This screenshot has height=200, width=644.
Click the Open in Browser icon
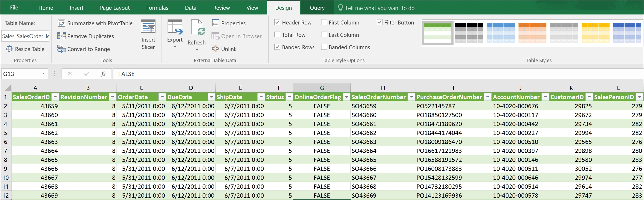click(x=215, y=36)
